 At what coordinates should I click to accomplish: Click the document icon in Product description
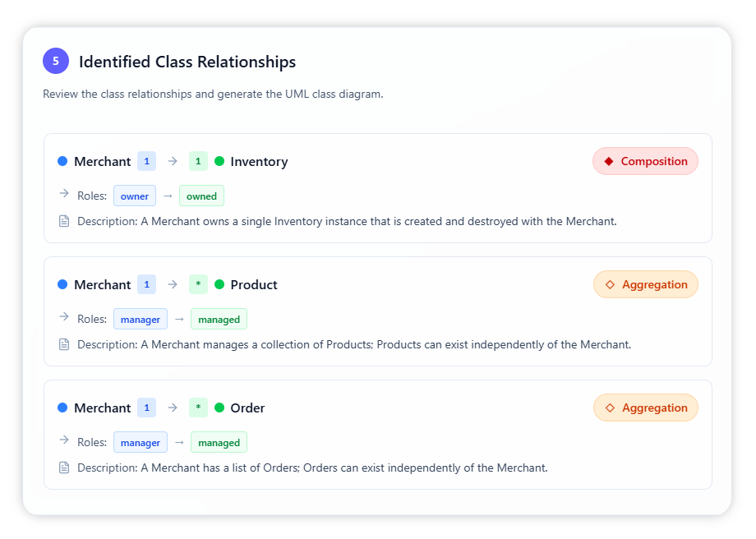64,344
